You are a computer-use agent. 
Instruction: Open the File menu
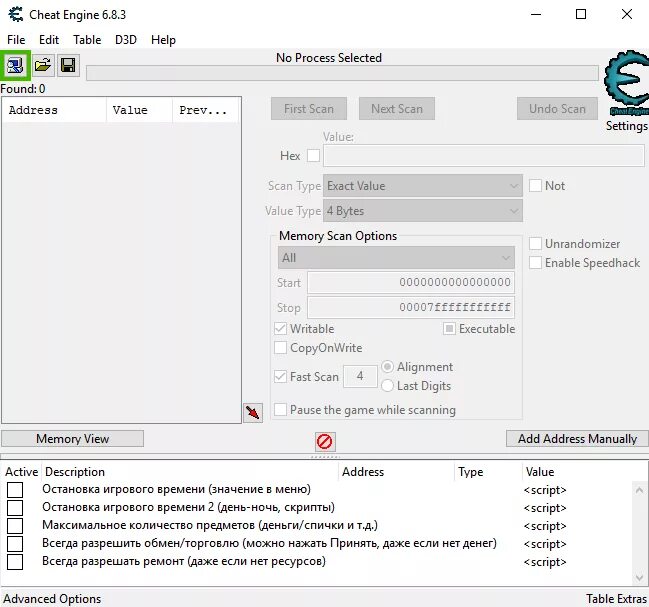click(16, 40)
